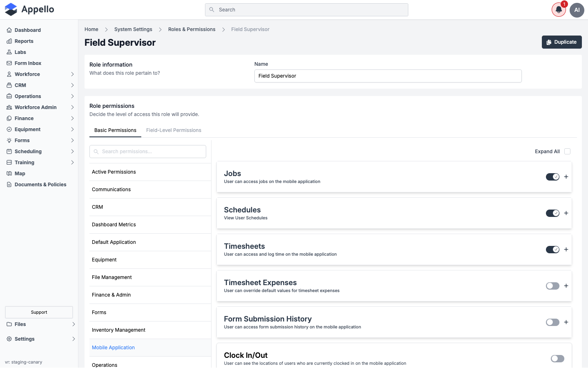Open Documents & Policies document icon

(x=9, y=185)
